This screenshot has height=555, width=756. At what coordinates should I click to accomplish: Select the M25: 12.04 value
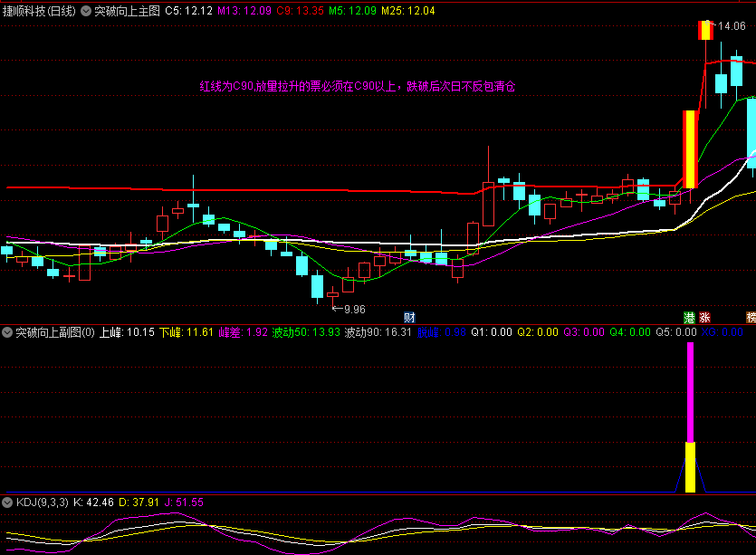point(408,11)
